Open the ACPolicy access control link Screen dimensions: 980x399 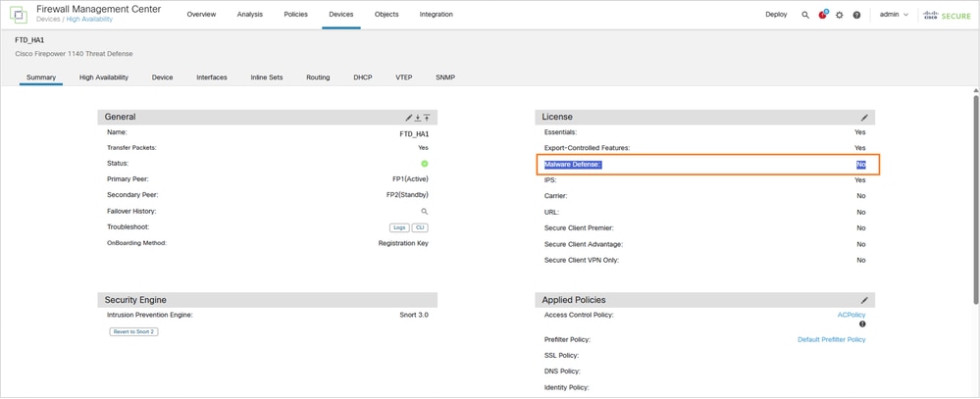coord(851,316)
